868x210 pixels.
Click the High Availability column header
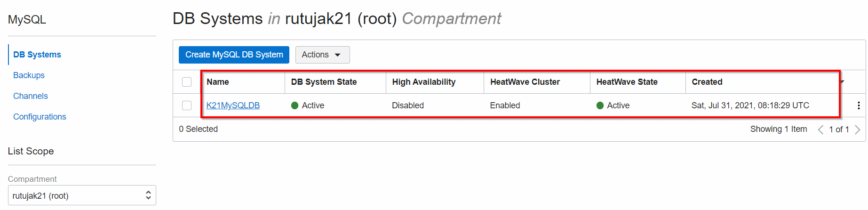(x=423, y=82)
